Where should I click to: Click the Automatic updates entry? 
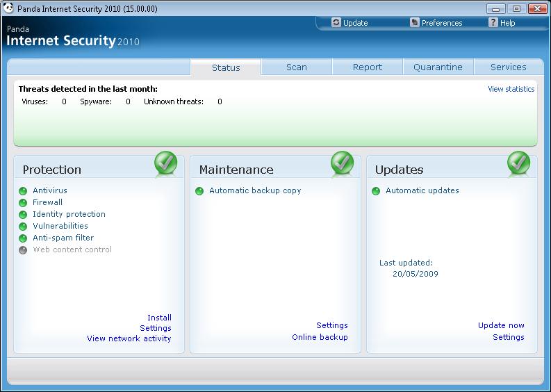[422, 190]
